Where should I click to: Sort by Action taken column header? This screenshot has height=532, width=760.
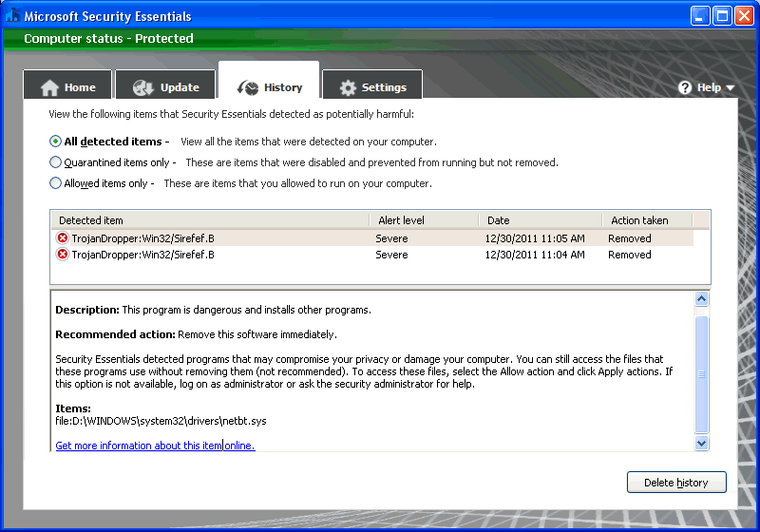(648, 220)
